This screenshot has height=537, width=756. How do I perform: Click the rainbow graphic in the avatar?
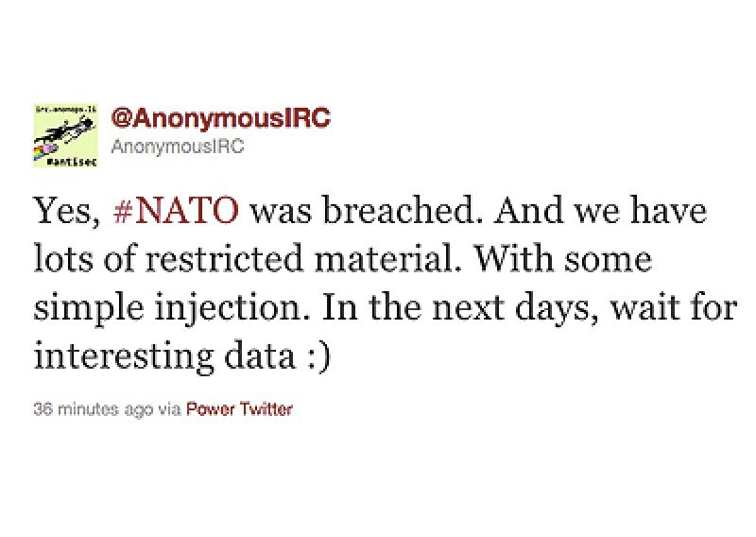[41, 151]
